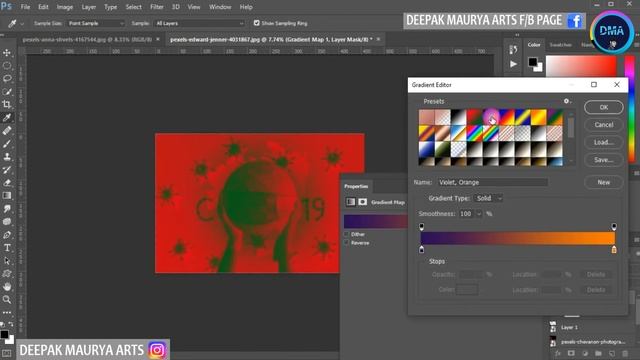
Task: Click the new group folder icon
Action: point(598,353)
